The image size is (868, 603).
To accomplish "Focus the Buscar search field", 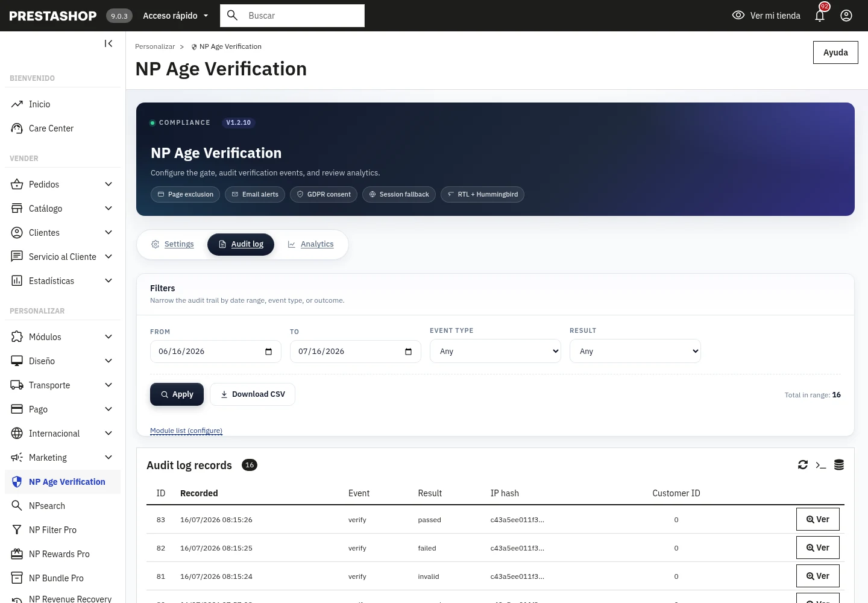I will click(292, 16).
